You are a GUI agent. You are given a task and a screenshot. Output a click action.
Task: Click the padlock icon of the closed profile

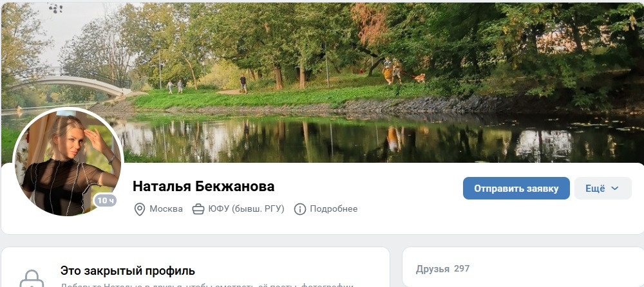point(32,279)
